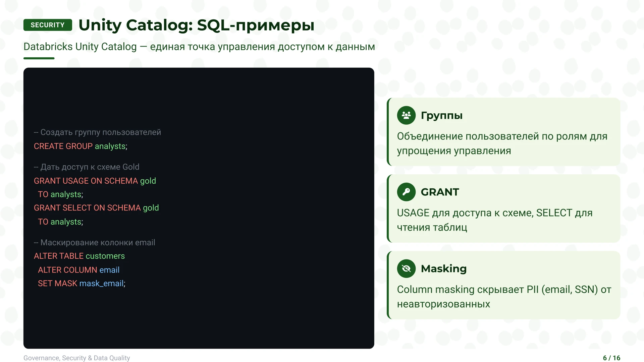The width and height of the screenshot is (644, 362).
Task: Click the CREATE GROUP analysts code line
Action: click(80, 146)
